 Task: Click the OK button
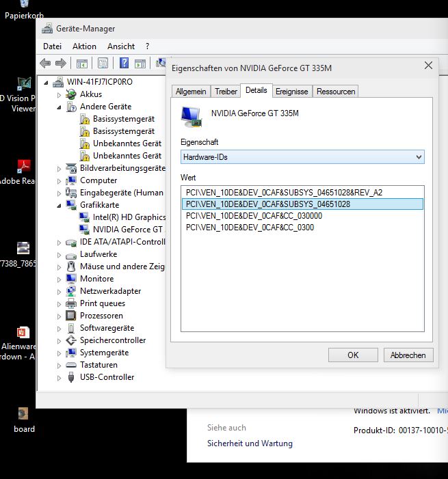coord(353,355)
